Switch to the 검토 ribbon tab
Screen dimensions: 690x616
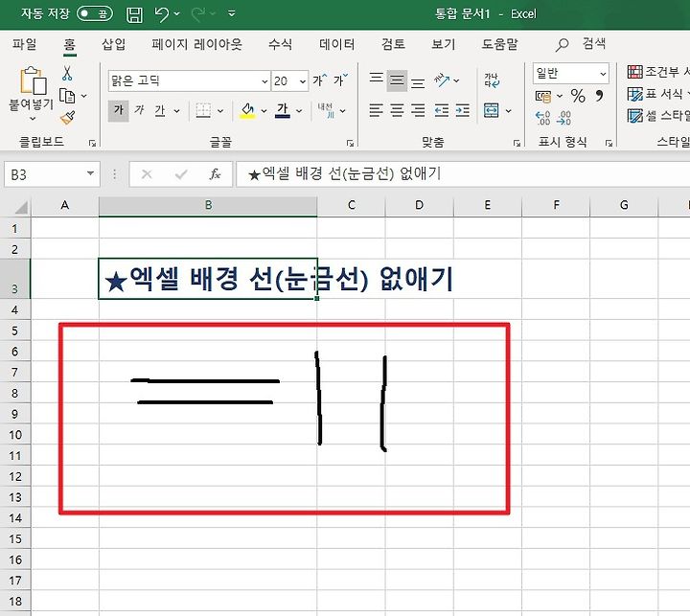point(393,44)
